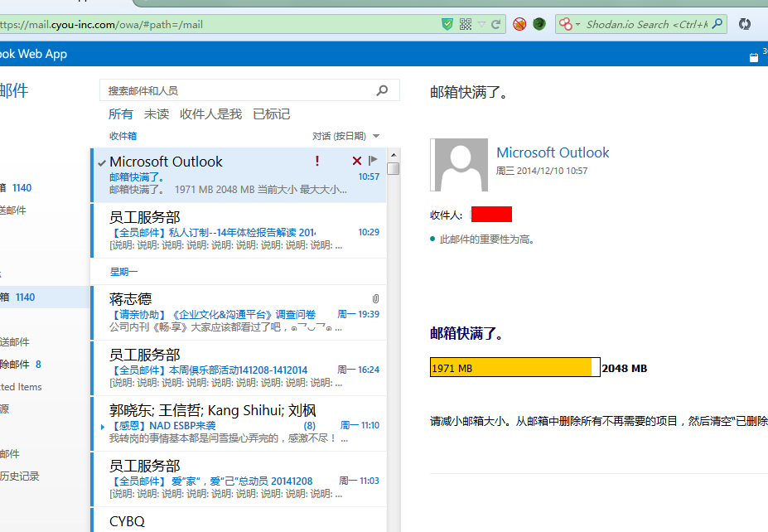
Task: Open the deleted items folder showing 8
Action: (x=22, y=365)
